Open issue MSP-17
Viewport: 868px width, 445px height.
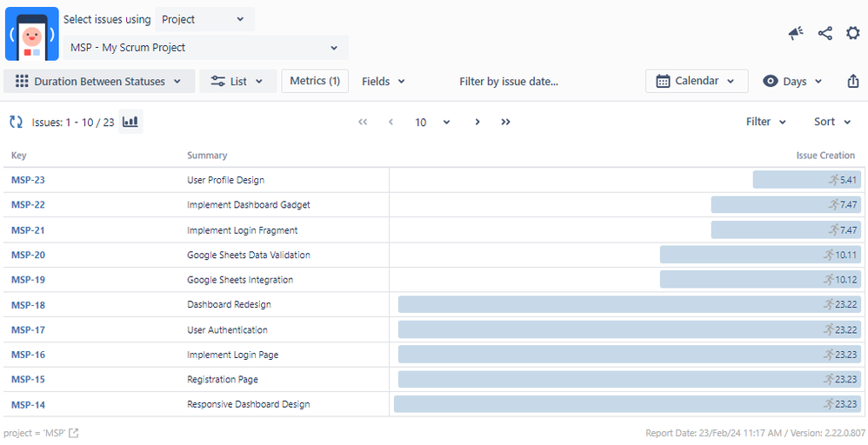tap(28, 330)
